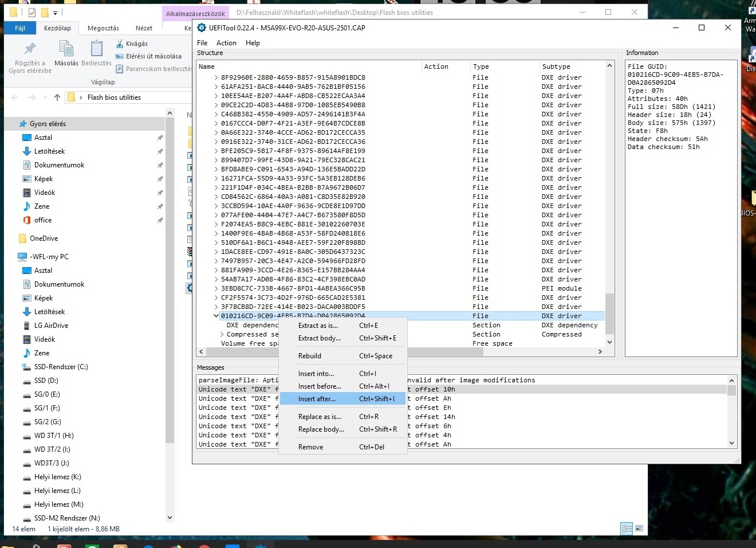Open UEFITool File menu
This screenshot has height=548, width=756.
click(202, 43)
